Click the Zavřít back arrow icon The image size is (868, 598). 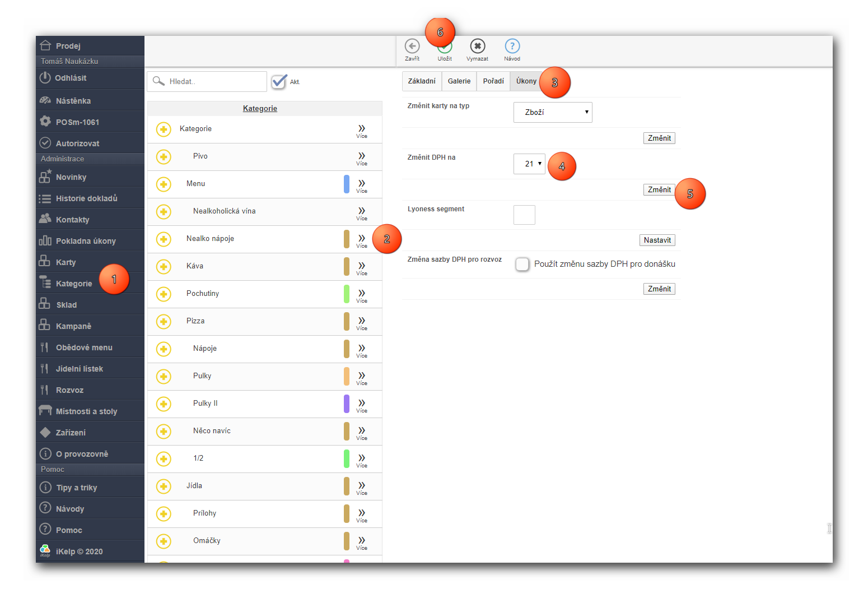coord(412,47)
